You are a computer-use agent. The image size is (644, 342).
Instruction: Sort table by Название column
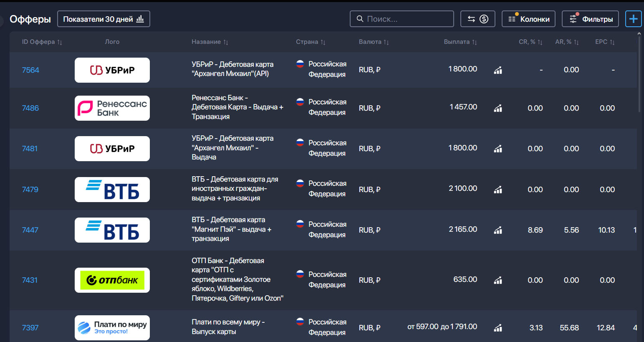pyautogui.click(x=210, y=42)
